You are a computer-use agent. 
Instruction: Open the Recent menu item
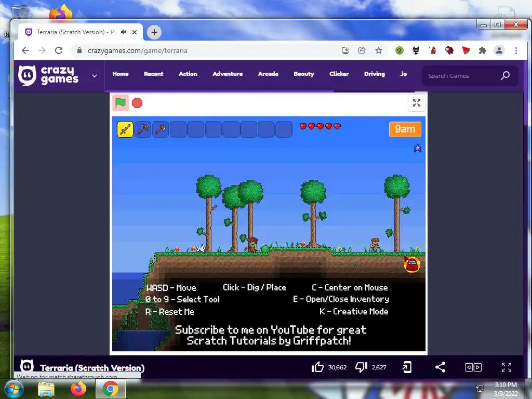click(153, 74)
